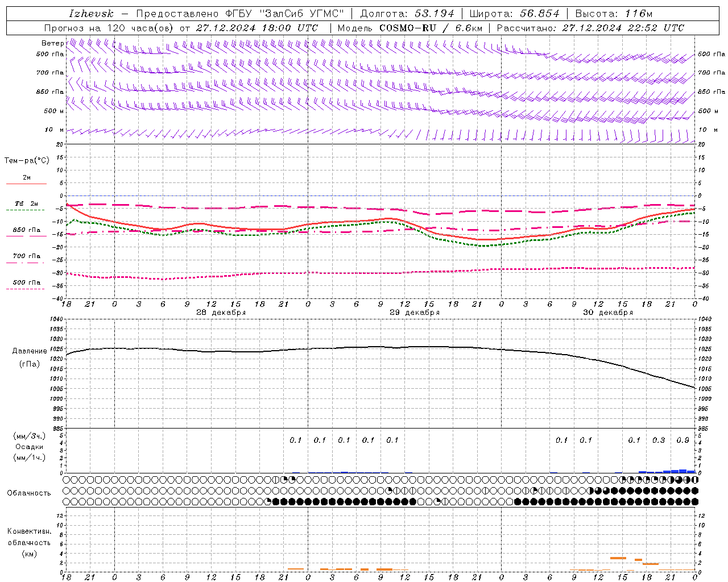Click the 'Ветер' wind panel label

tap(52, 43)
